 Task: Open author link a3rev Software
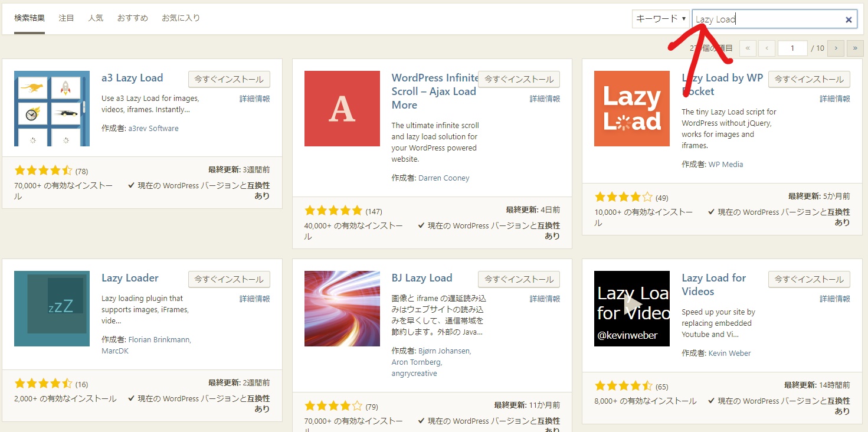coord(153,128)
